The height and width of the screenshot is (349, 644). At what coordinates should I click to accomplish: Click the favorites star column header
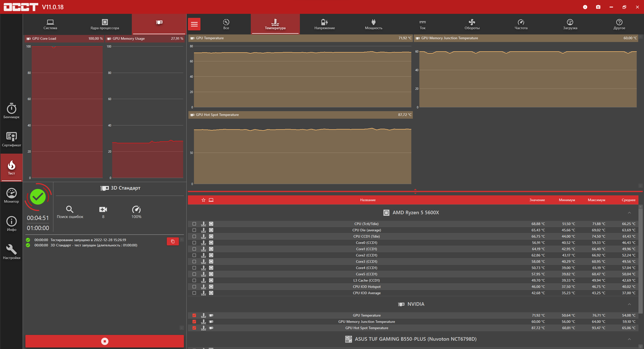point(203,200)
